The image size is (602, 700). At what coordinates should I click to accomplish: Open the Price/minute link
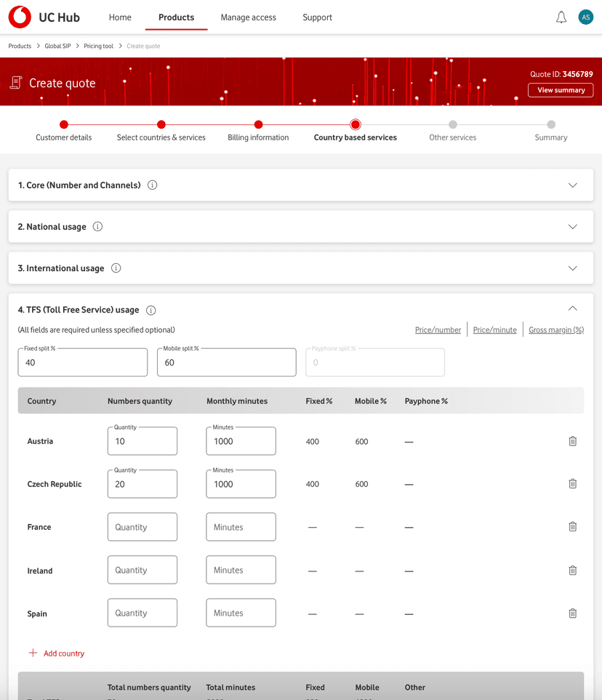494,330
